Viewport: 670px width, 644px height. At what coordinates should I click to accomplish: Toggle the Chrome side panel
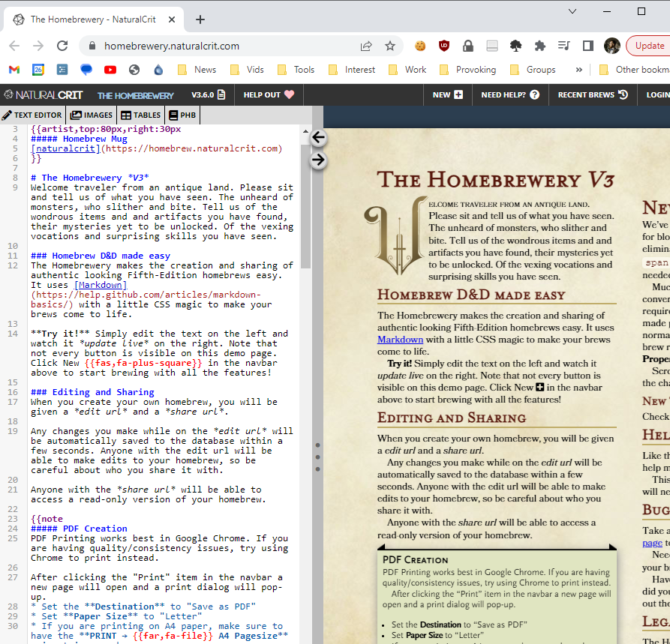(588, 46)
